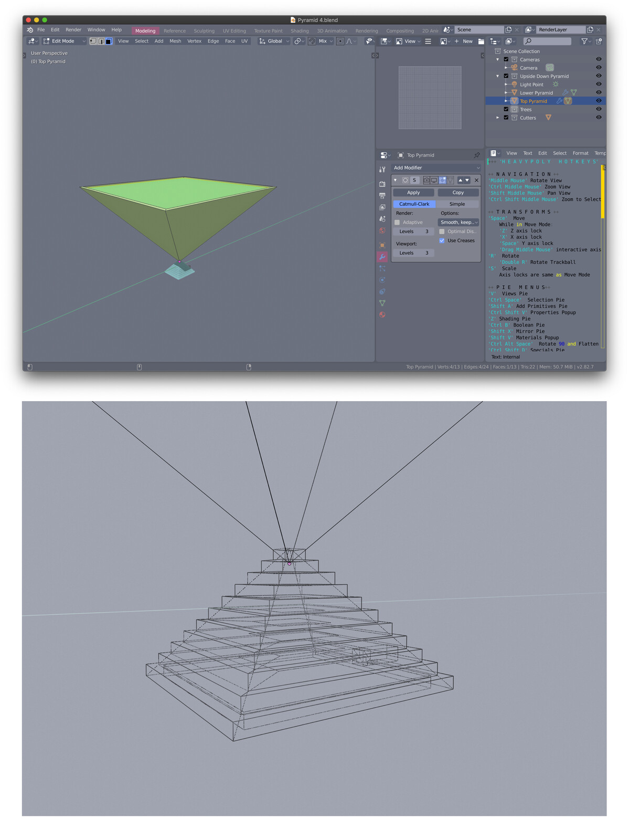Hide Top Pyramid via its eye icon
This screenshot has height=840, width=629.
tap(599, 101)
